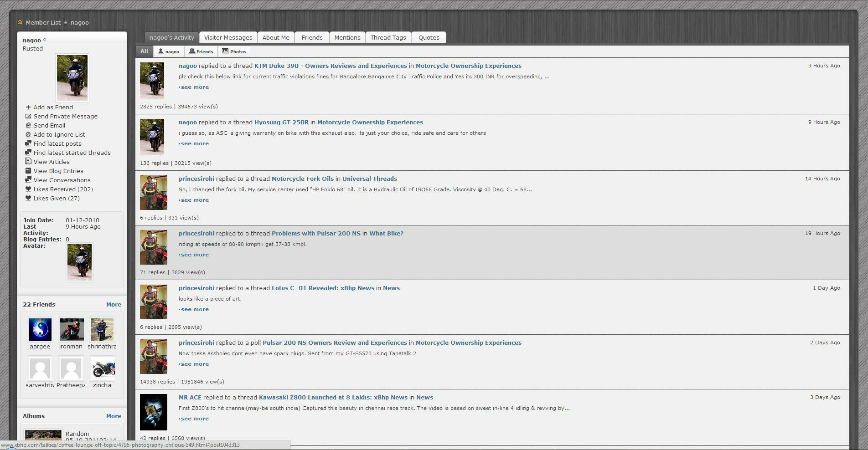Screen dimensions: 868x450
Task: Click Find latest posts link
Action: click(57, 143)
